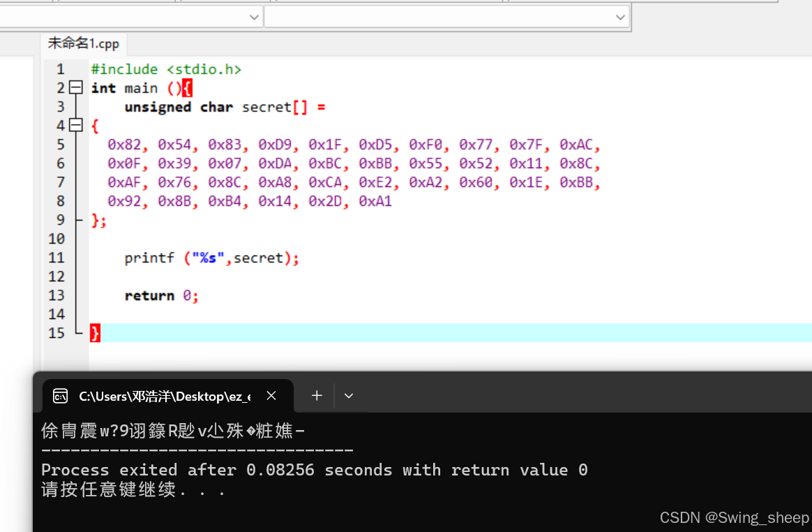Screen dimensions: 812x532
Task: Open the console tab options dropdown chevron
Action: [349, 396]
